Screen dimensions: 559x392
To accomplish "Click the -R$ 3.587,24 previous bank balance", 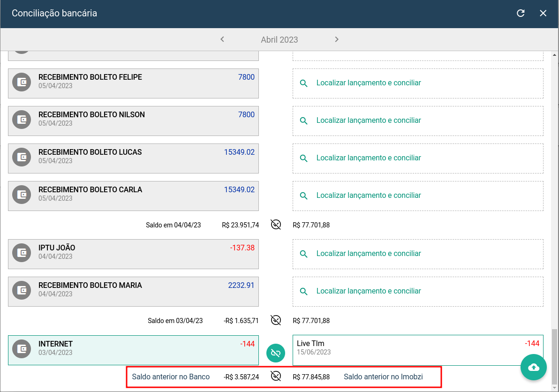I will coord(242,377).
